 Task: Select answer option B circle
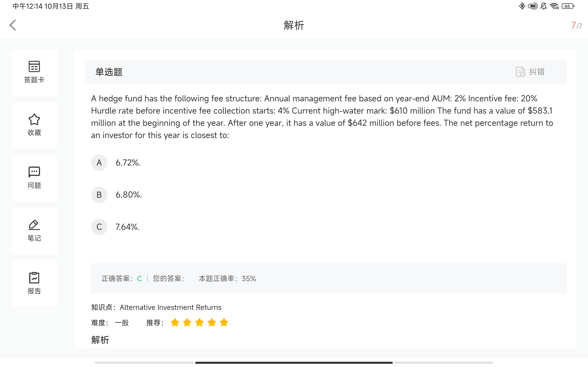tap(99, 195)
